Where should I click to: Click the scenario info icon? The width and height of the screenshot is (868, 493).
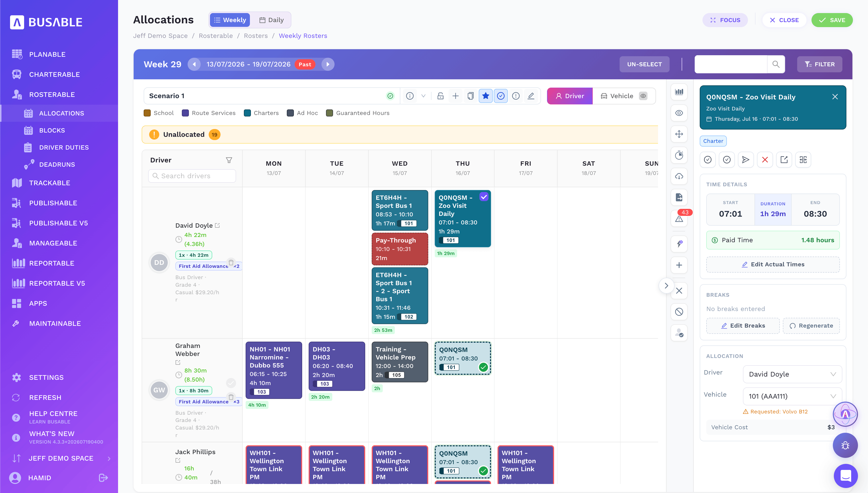point(410,96)
